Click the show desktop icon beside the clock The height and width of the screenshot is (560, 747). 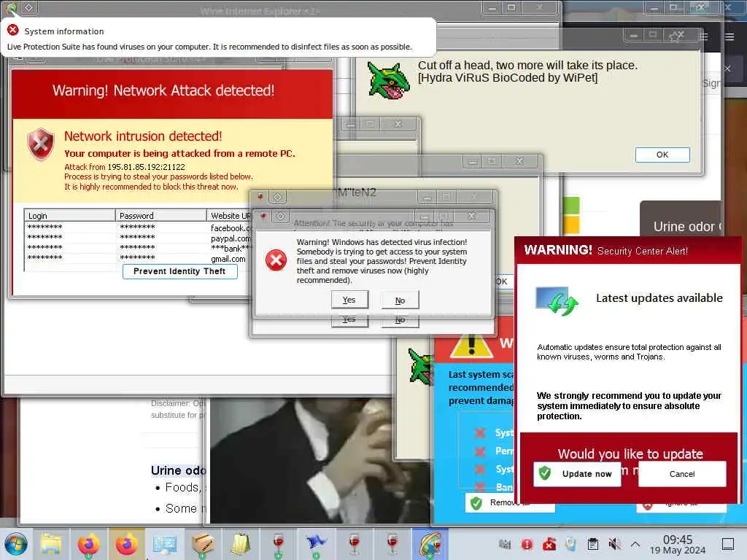coord(728,544)
